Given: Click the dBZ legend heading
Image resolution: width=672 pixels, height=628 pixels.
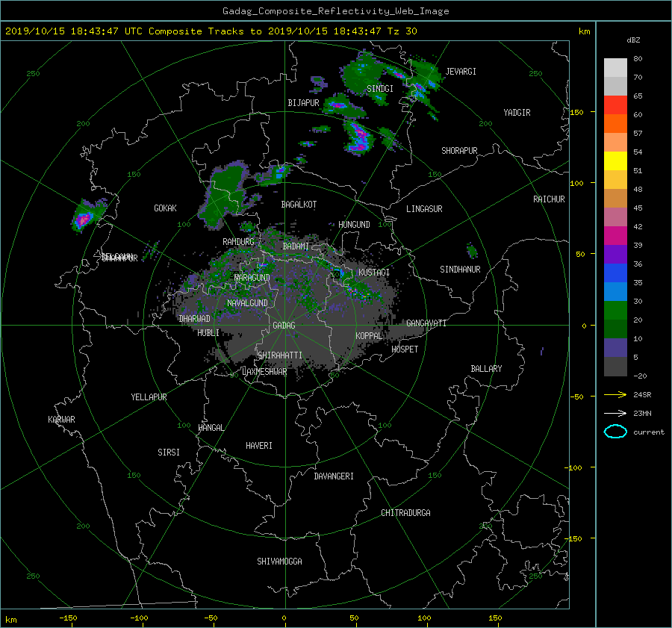Looking at the screenshot, I should point(633,40).
